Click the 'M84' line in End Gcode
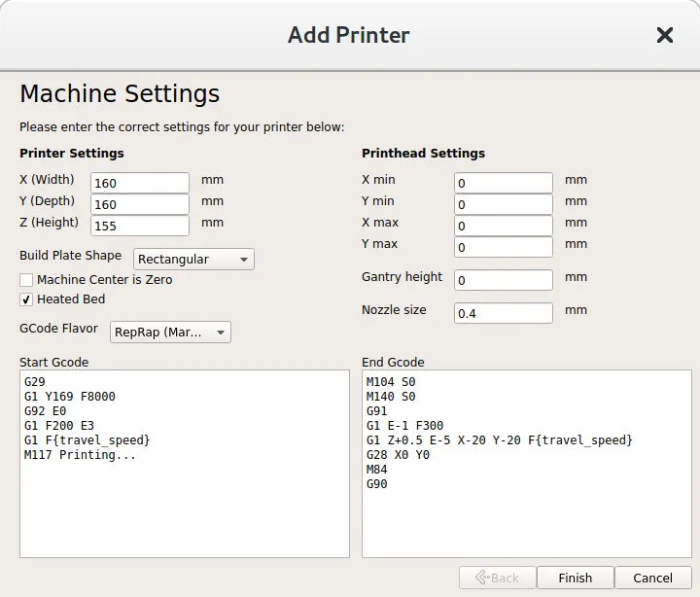 pos(377,470)
